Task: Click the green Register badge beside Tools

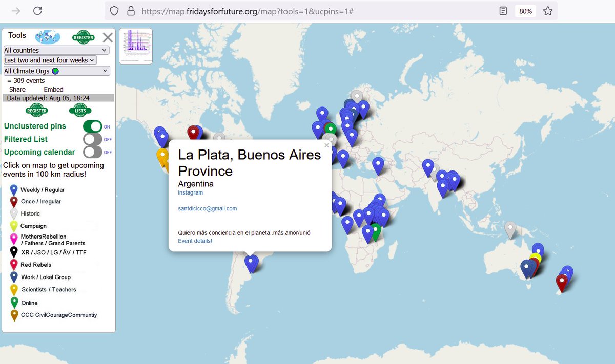Action: point(84,37)
